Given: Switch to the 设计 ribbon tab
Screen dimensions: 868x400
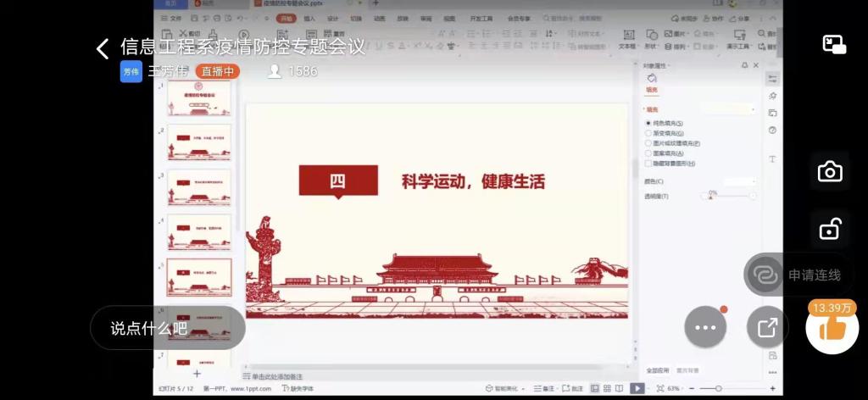Looking at the screenshot, I should pyautogui.click(x=332, y=19).
